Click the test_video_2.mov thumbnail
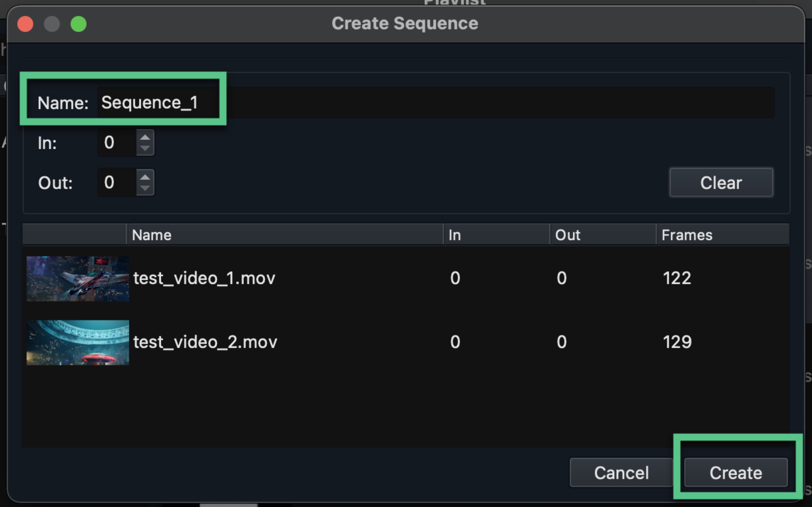812x507 pixels. [x=78, y=342]
